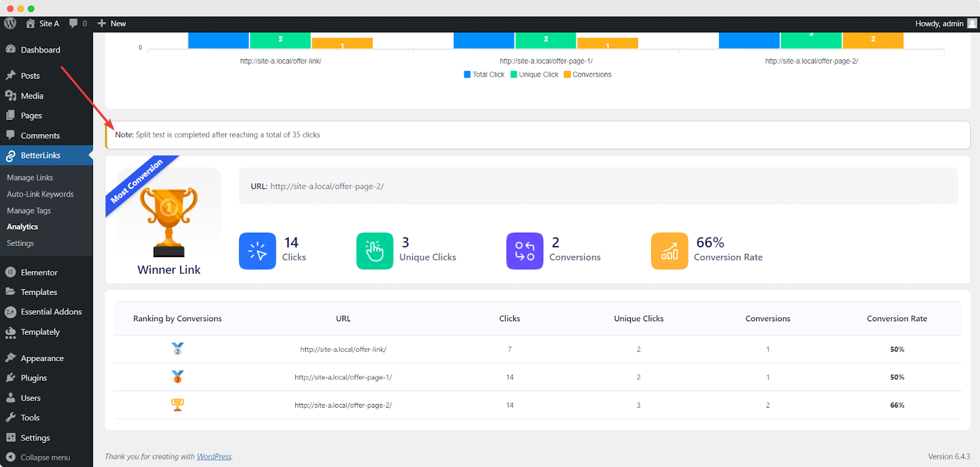Open the New content dropdown
980x467 pixels.
(112, 23)
